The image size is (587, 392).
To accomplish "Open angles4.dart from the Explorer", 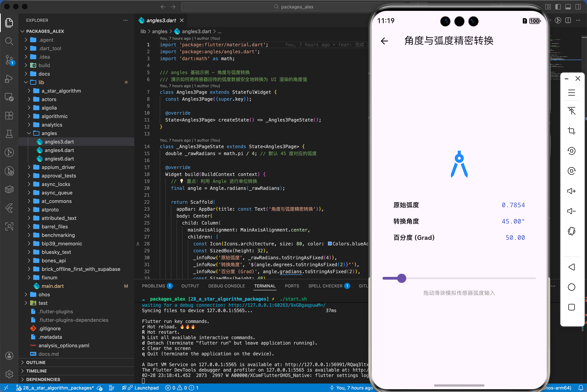I will click(x=59, y=150).
